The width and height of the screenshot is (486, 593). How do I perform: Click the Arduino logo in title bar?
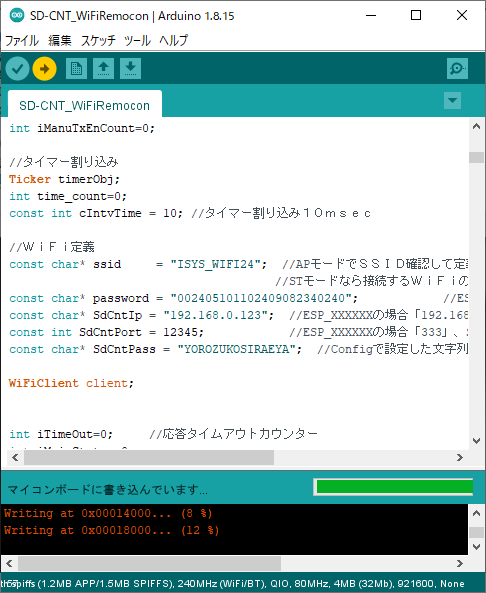[17, 16]
